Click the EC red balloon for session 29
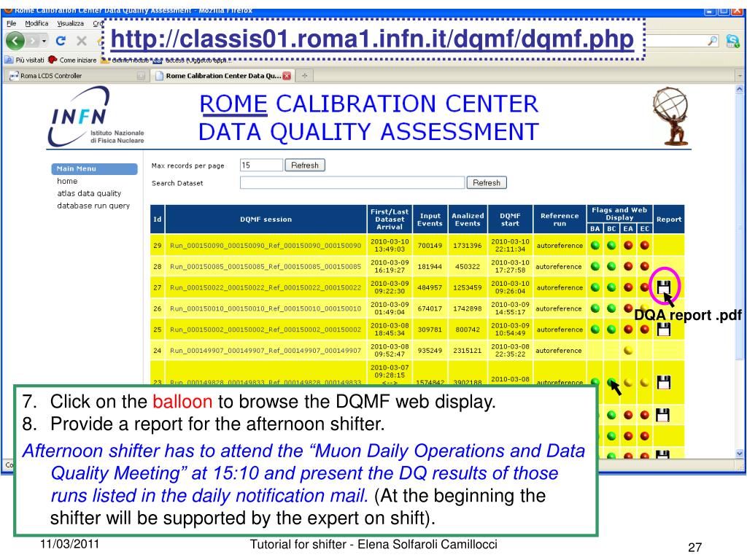This screenshot has height=560, width=747. click(x=645, y=246)
